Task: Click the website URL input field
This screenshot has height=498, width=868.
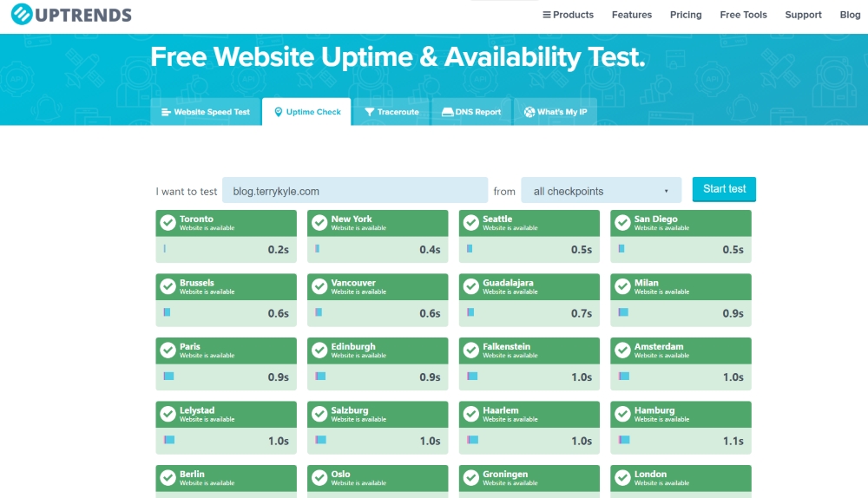Action: click(x=355, y=191)
